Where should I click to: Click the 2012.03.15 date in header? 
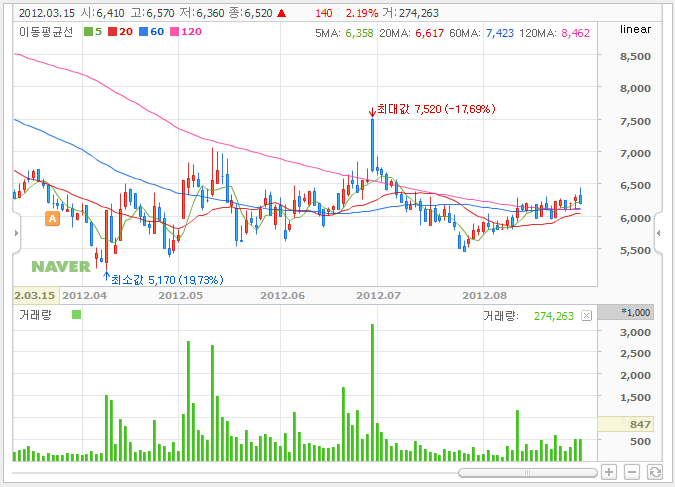[x=47, y=13]
